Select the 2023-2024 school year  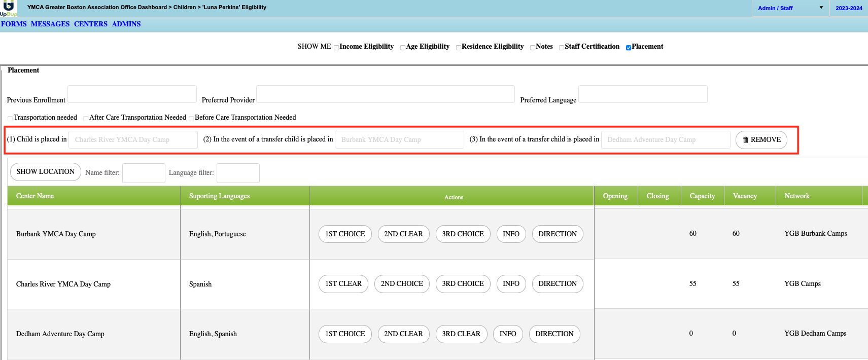tap(849, 8)
